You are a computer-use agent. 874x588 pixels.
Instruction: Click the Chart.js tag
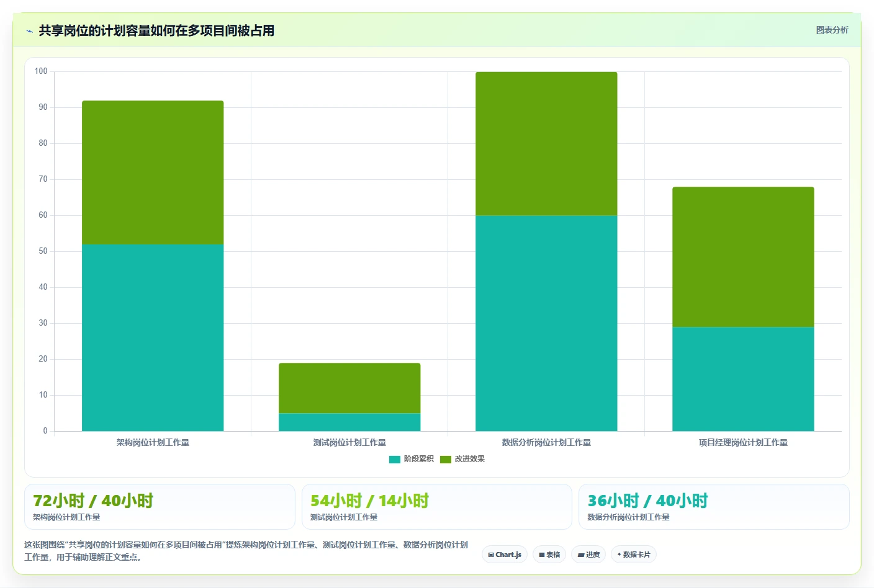click(505, 555)
